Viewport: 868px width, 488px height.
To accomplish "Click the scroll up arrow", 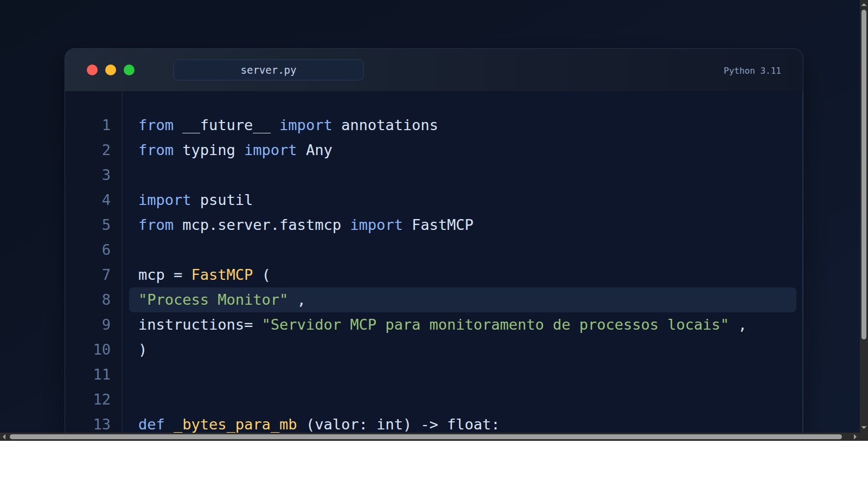I will coord(864,4).
